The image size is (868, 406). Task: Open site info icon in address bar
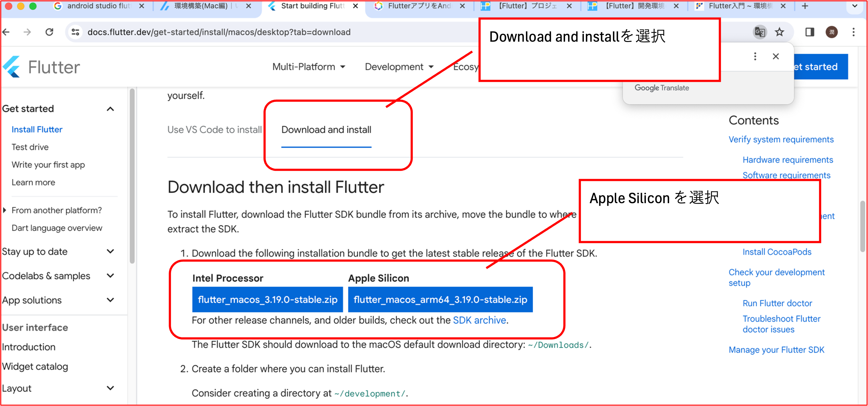76,32
